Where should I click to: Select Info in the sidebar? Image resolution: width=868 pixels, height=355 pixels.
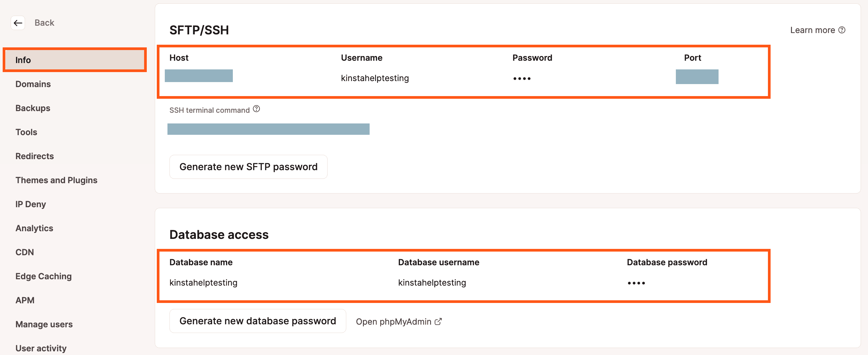[x=23, y=60]
